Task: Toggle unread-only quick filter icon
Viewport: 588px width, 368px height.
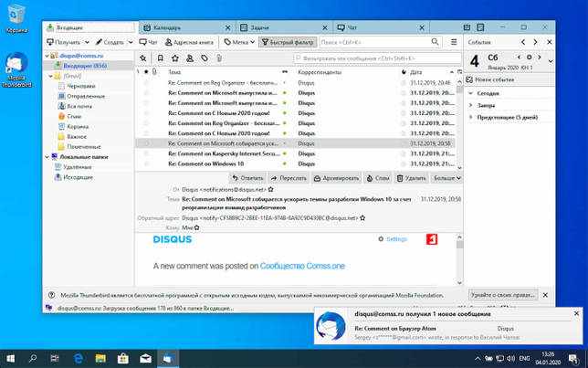Action: click(x=161, y=58)
